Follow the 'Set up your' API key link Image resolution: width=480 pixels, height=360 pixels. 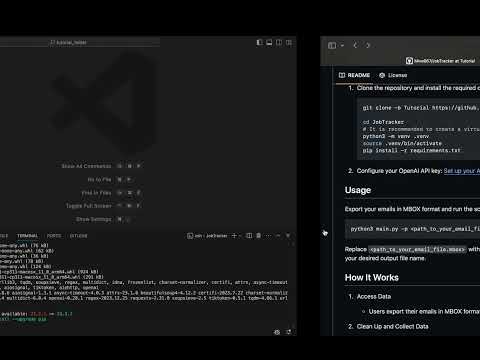pyautogui.click(x=462, y=171)
